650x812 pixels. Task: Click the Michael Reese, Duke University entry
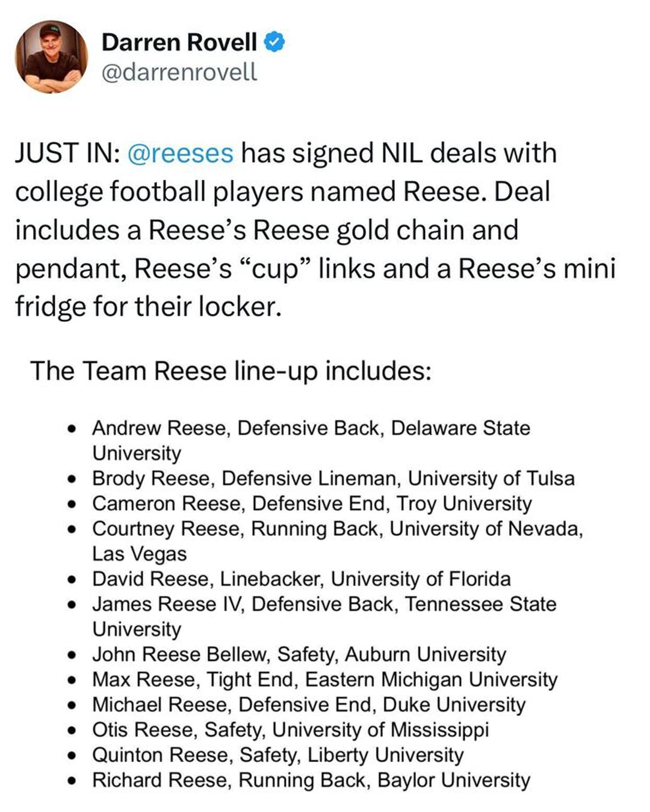(308, 704)
